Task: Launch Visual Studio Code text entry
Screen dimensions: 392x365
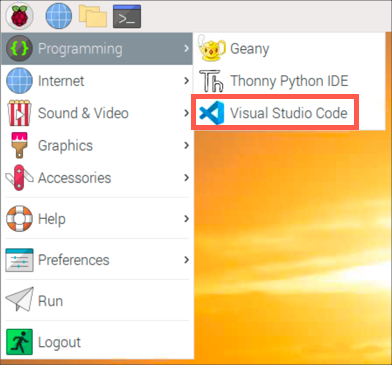Action: pos(289,113)
